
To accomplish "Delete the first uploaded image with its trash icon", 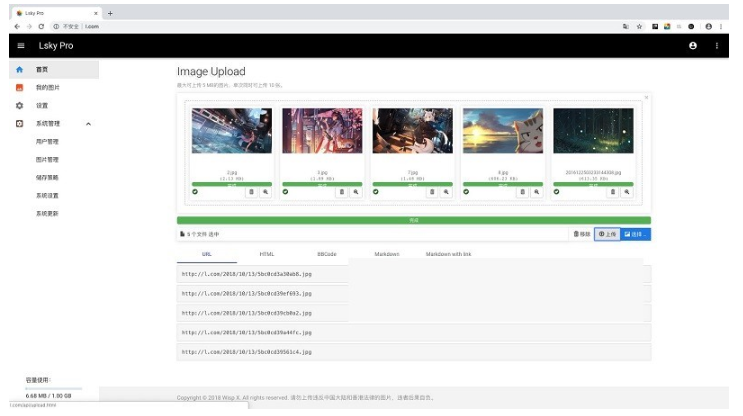I will (x=252, y=191).
